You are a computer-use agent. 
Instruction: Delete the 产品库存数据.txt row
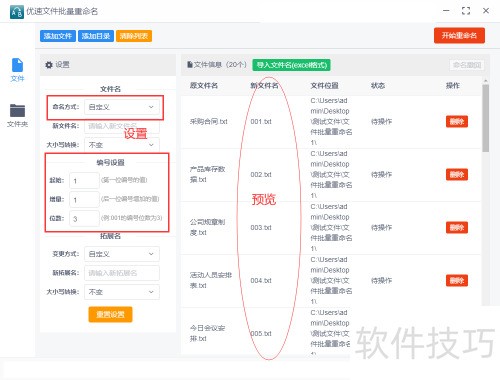457,174
